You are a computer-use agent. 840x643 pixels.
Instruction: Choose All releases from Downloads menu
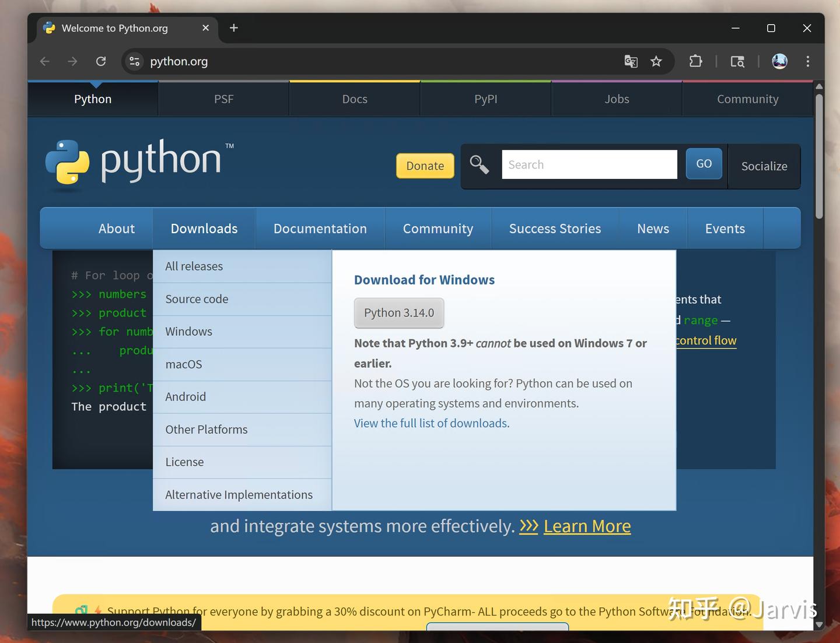(242, 266)
